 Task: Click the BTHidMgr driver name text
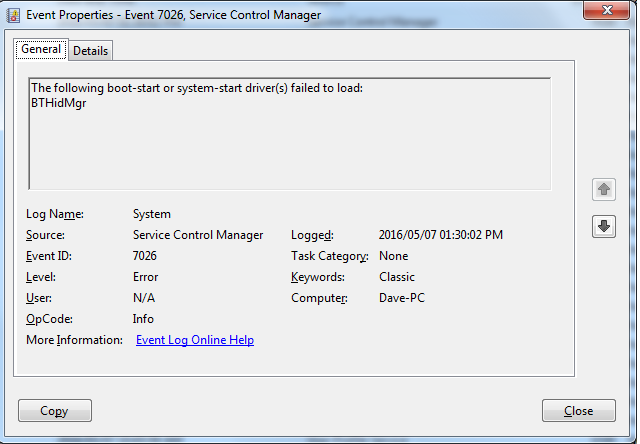(x=59, y=103)
